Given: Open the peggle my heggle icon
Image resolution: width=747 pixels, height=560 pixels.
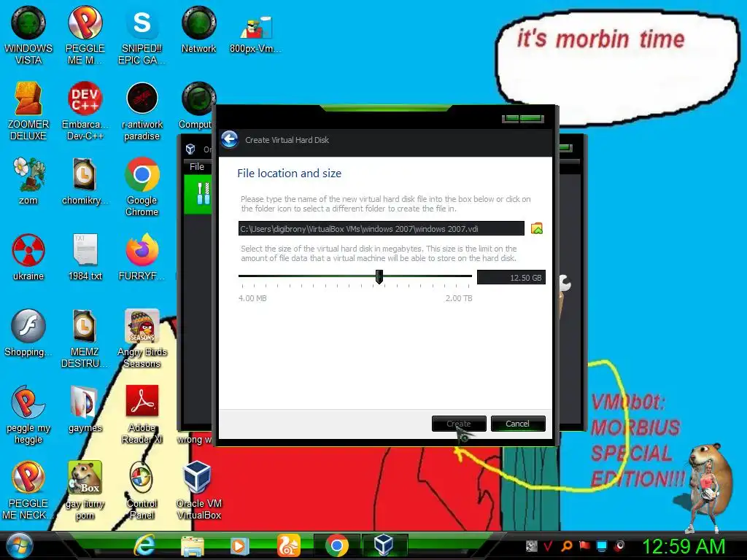Looking at the screenshot, I should (x=28, y=414).
